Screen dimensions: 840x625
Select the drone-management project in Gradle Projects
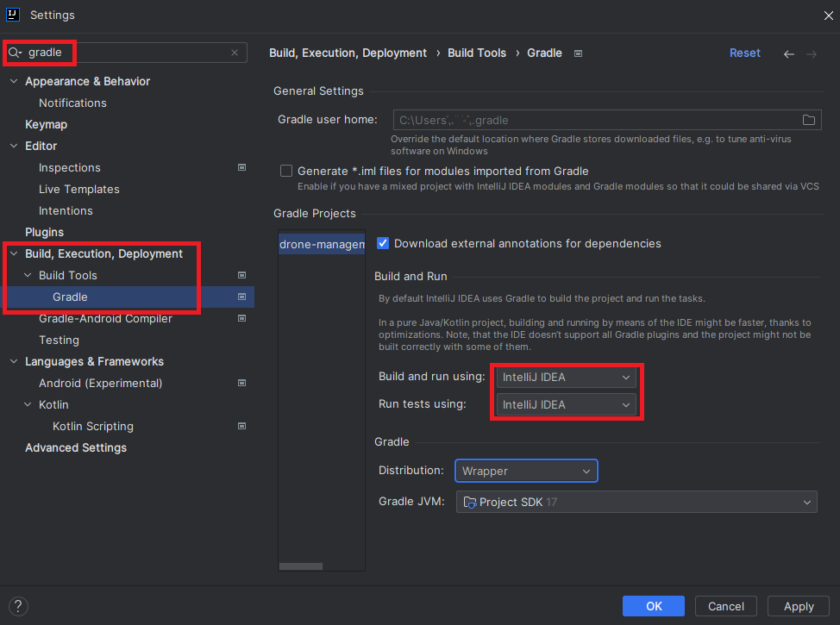[x=322, y=244]
